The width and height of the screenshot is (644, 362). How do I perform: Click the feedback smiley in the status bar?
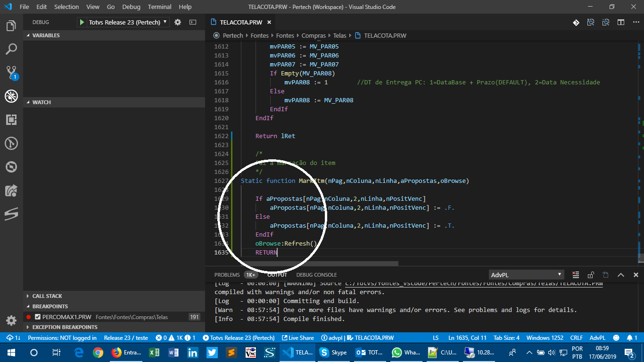617,337
